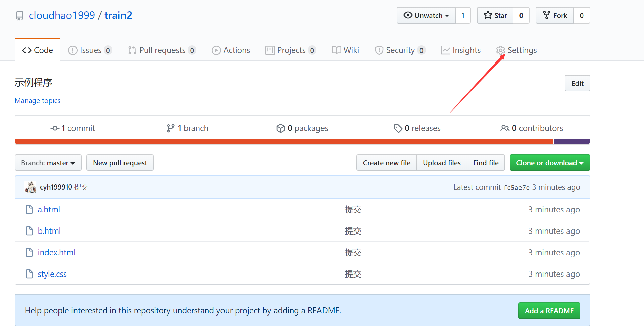The height and width of the screenshot is (336, 644).
Task: Open the Branch: master dropdown
Action: 48,163
